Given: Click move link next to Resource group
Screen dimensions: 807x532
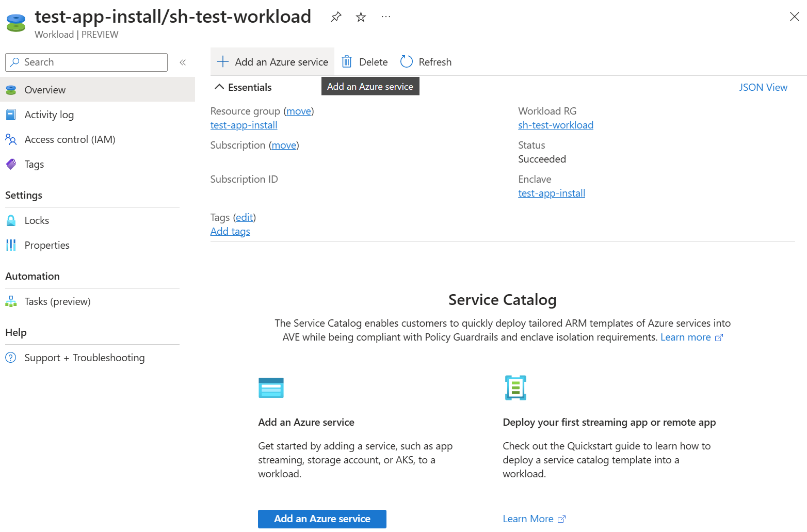Looking at the screenshot, I should pyautogui.click(x=299, y=111).
